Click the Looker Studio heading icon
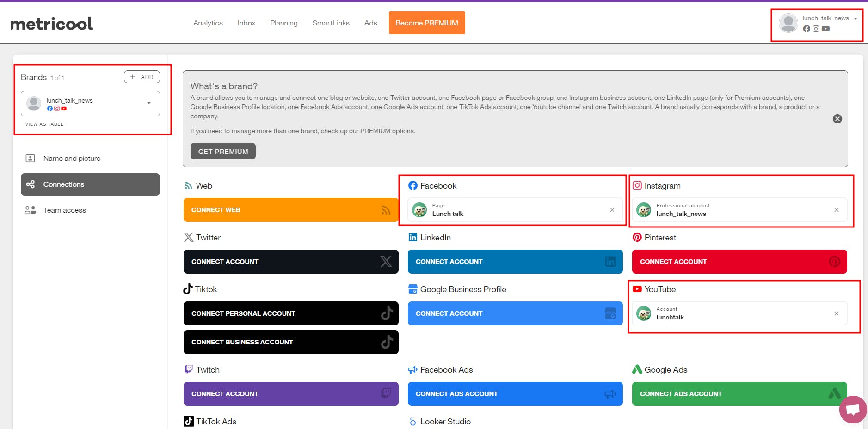The height and width of the screenshot is (429, 868). [x=413, y=422]
